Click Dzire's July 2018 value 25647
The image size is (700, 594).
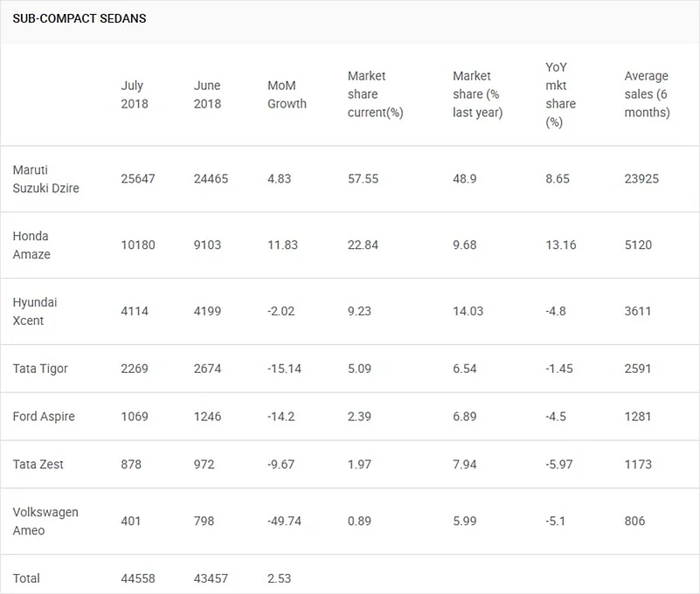tap(138, 178)
